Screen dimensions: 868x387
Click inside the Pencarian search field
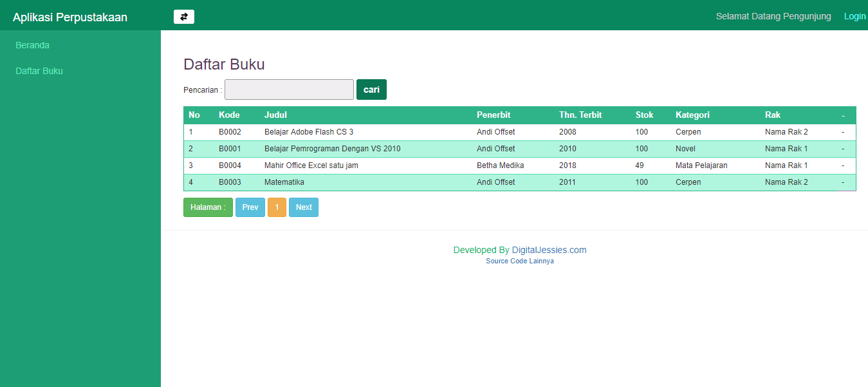pos(288,89)
